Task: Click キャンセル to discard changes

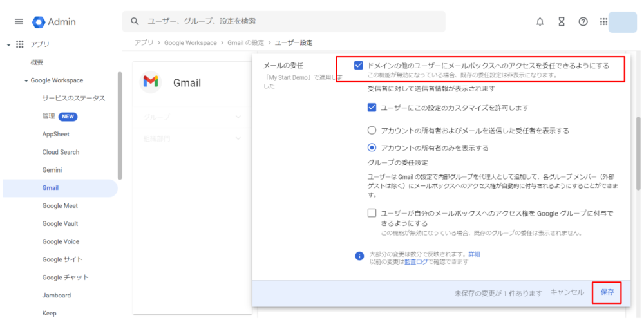Action: coord(567,292)
